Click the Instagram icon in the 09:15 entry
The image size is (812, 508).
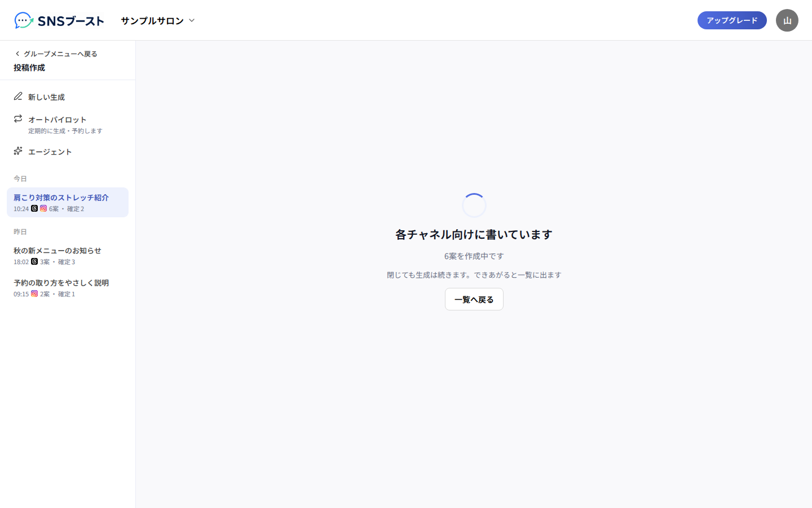point(34,294)
